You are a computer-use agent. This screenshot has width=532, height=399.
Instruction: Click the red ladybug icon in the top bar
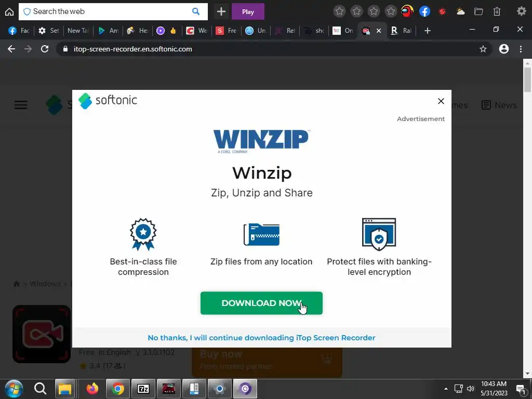pyautogui.click(x=442, y=11)
